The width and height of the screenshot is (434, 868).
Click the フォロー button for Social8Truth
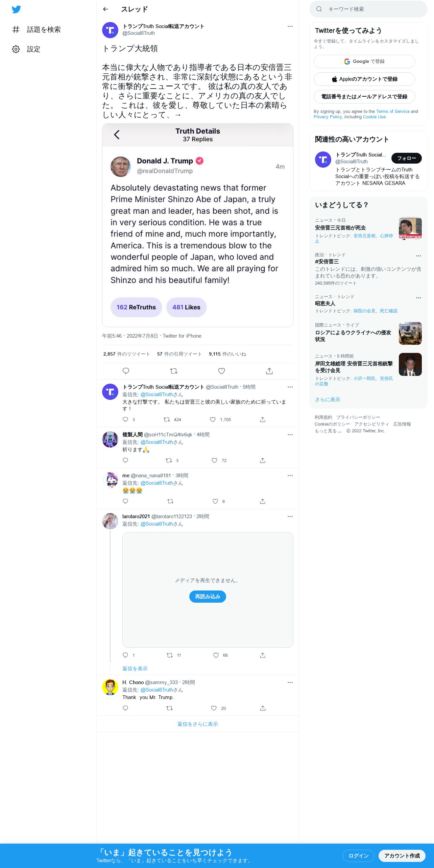click(x=406, y=158)
